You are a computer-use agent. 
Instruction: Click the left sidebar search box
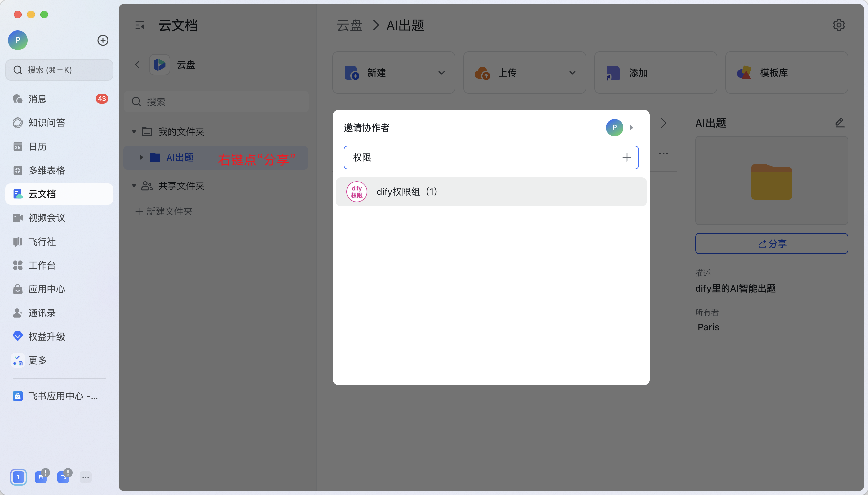click(x=59, y=70)
